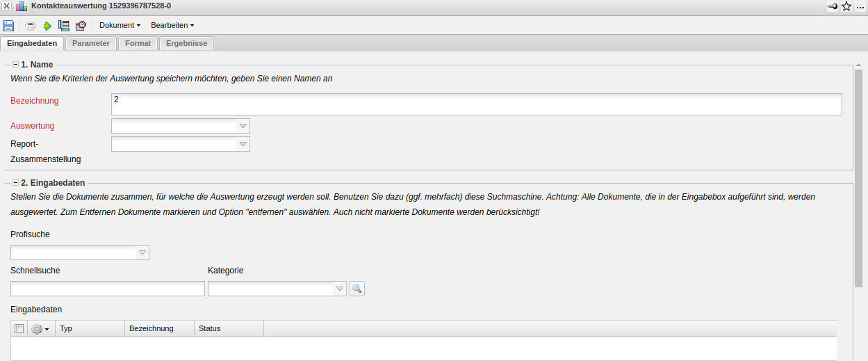
Task: Click the coffee cup toolbar icon
Action: coord(31,26)
